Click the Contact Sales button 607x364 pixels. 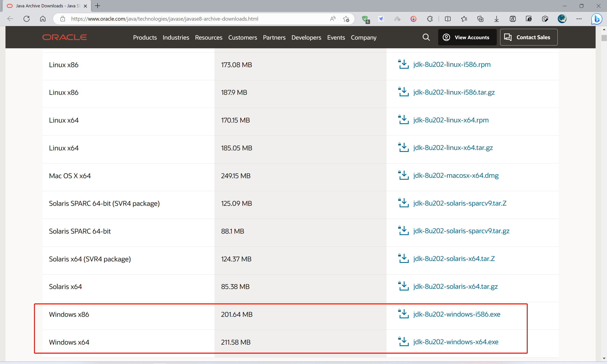tap(529, 37)
